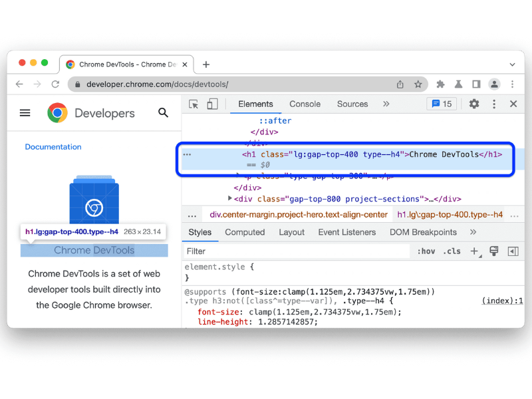Viewport: 532px width, 399px height.
Task: Switch to the Sources panel tab
Action: pyautogui.click(x=352, y=104)
